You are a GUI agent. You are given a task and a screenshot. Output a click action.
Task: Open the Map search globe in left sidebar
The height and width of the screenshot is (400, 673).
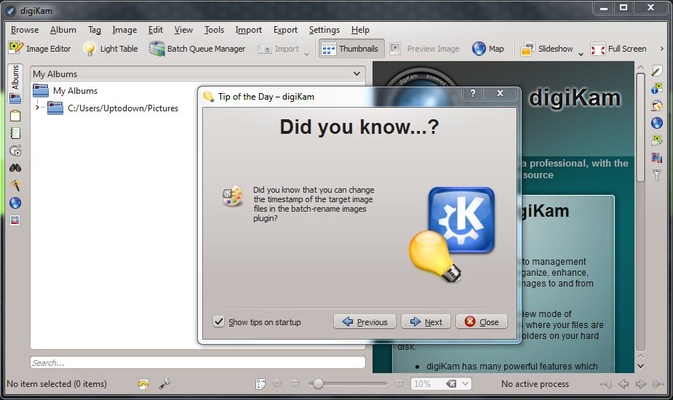(15, 203)
